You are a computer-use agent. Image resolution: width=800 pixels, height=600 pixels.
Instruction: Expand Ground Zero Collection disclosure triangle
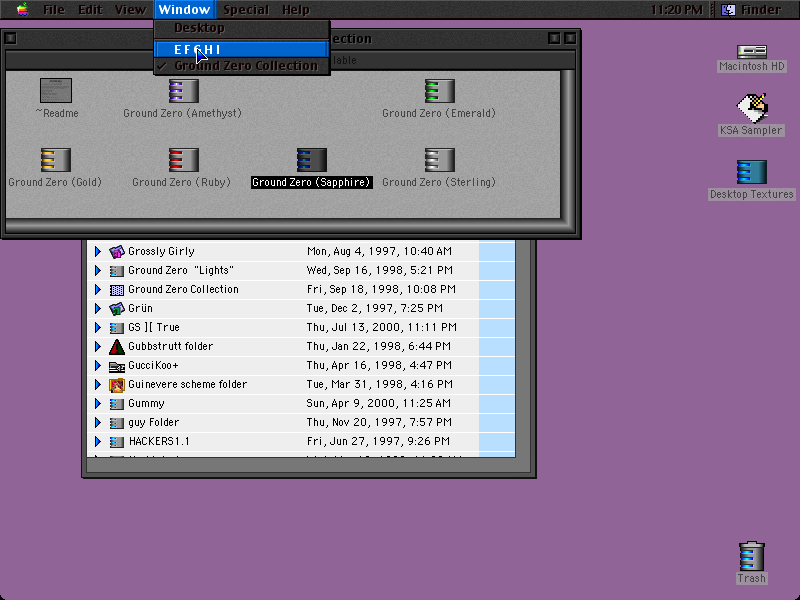point(97,289)
